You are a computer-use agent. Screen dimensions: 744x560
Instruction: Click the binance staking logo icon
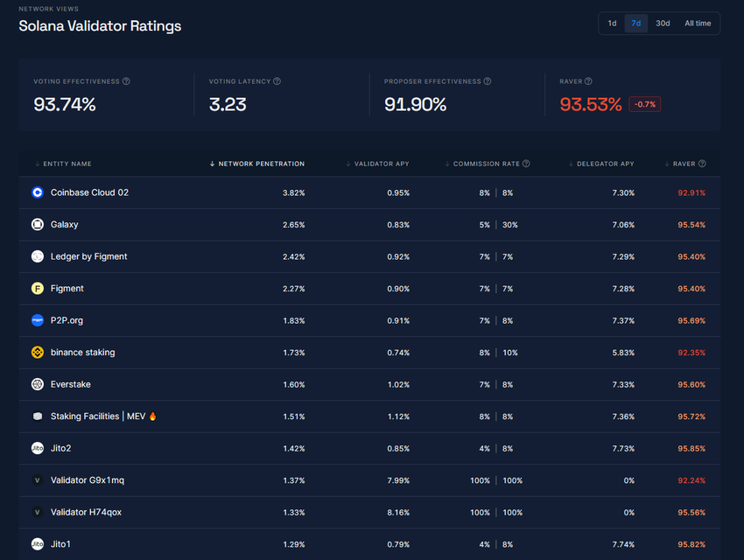[38, 353]
